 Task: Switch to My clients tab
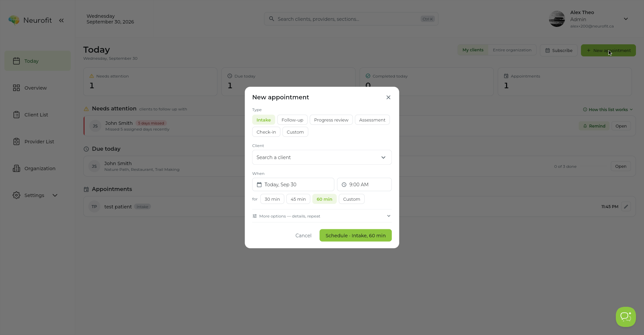[473, 50]
